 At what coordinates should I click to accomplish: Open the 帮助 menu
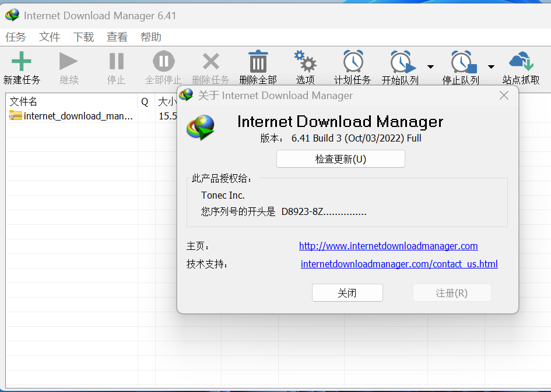[151, 37]
